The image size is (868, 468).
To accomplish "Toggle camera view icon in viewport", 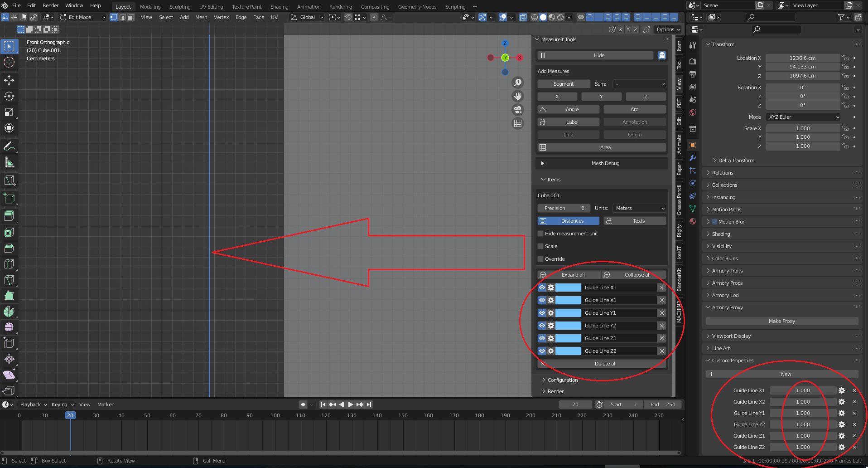I will point(518,110).
